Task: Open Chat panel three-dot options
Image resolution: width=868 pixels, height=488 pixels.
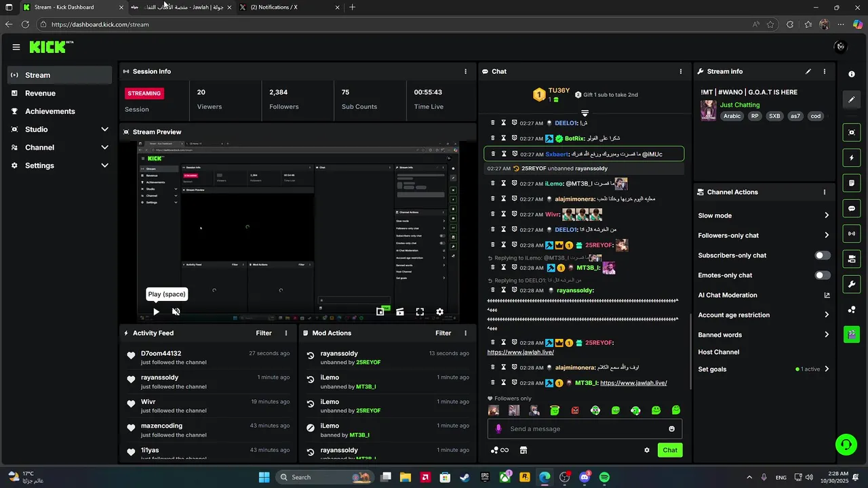Action: (x=681, y=71)
